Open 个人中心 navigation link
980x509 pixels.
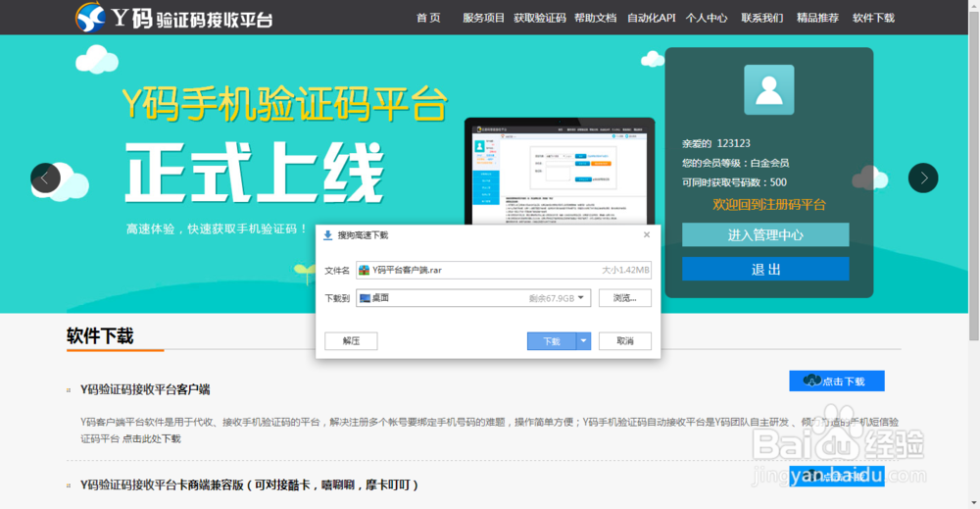[707, 18]
